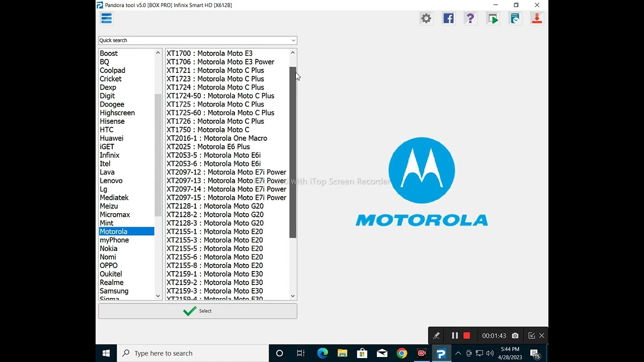Select XT1724-50 : Motorola Moto C Plus
This screenshot has width=644, height=362.
click(x=220, y=96)
